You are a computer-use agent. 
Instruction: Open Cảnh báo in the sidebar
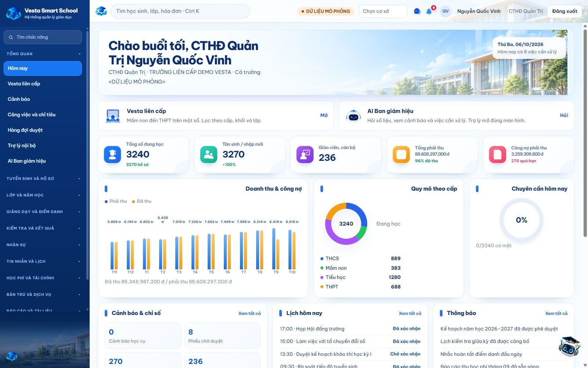(43, 99)
